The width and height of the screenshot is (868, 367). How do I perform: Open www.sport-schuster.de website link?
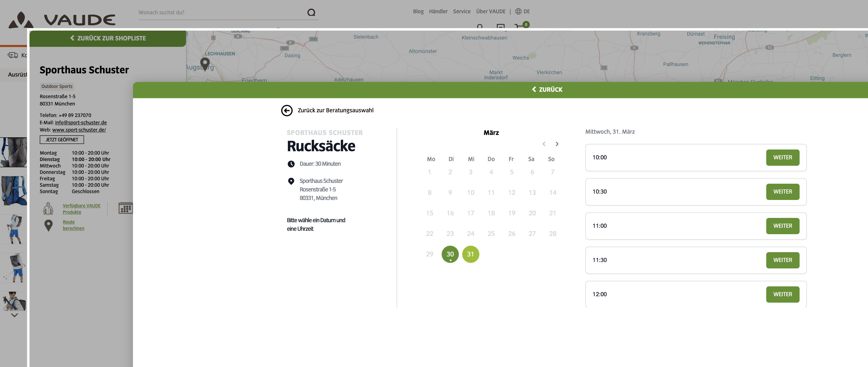pyautogui.click(x=79, y=130)
